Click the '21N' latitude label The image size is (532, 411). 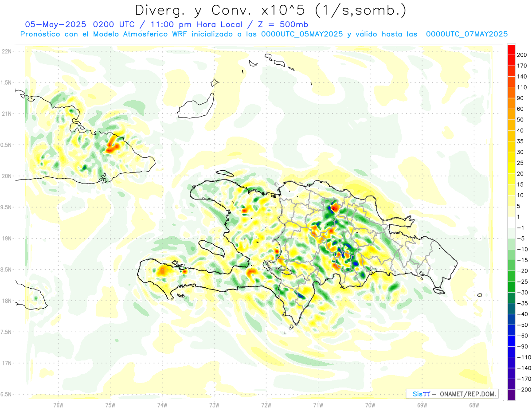click(x=6, y=114)
